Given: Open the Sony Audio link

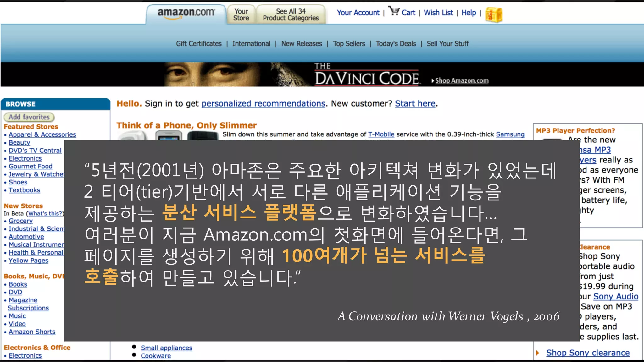Looking at the screenshot, I should [x=616, y=297].
